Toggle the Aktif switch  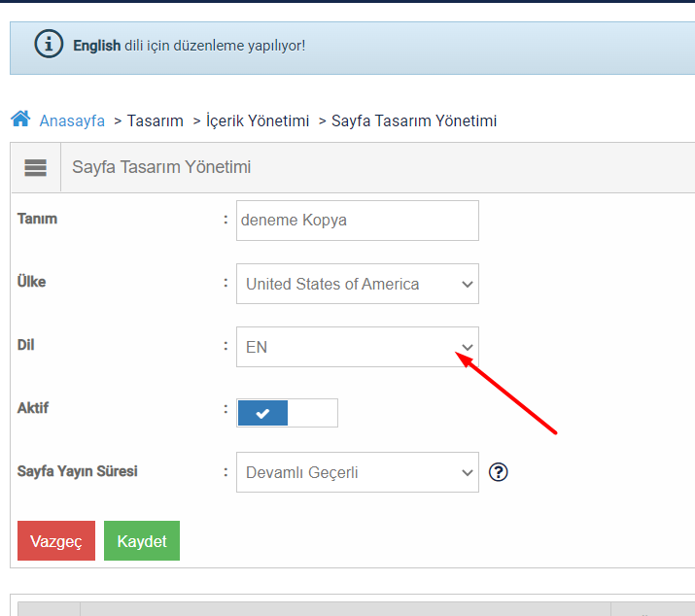[x=287, y=413]
